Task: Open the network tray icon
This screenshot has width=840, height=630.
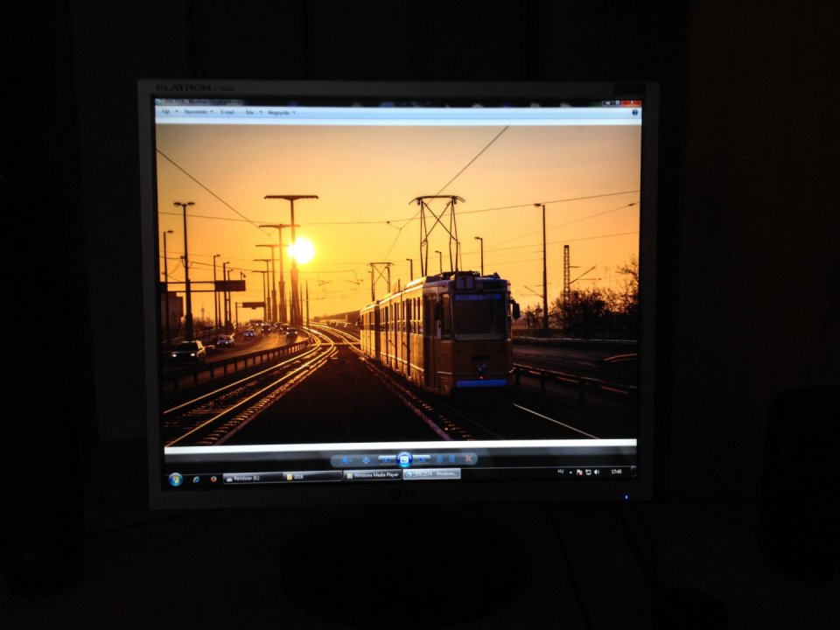Action: point(588,472)
